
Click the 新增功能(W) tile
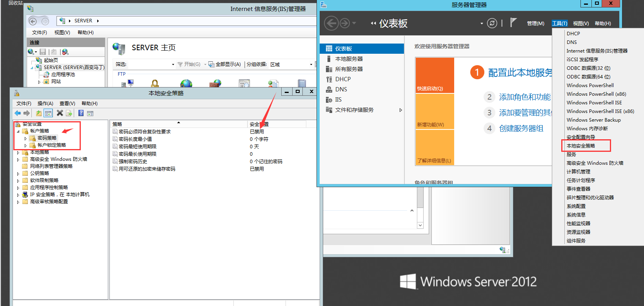pos(435,111)
